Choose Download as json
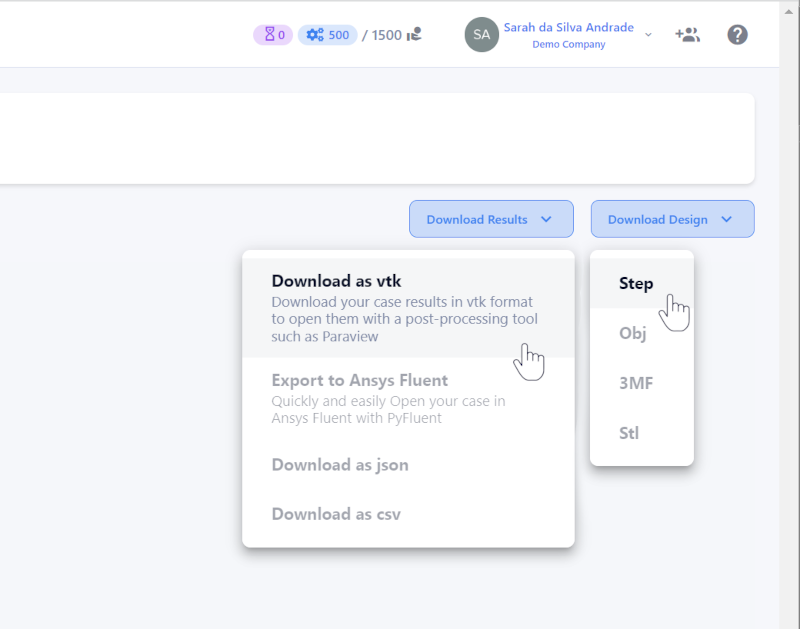Image resolution: width=800 pixels, height=629 pixels. pyautogui.click(x=408, y=465)
